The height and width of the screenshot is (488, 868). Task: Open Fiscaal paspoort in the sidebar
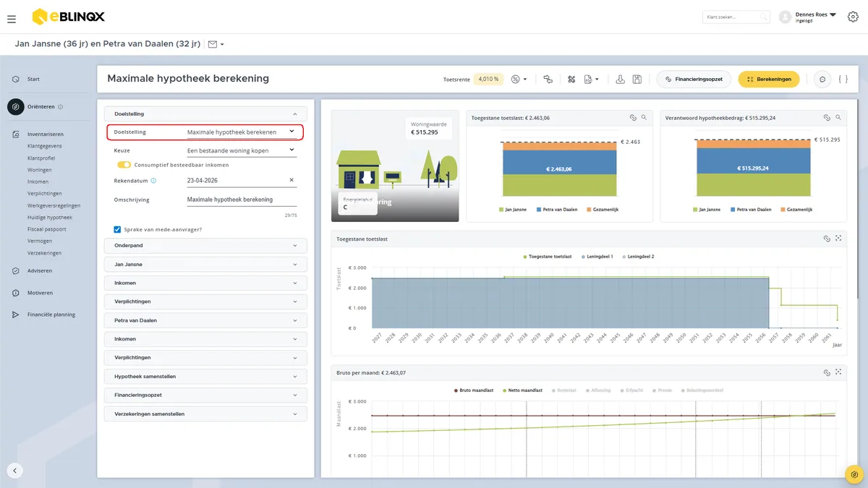[x=46, y=229]
